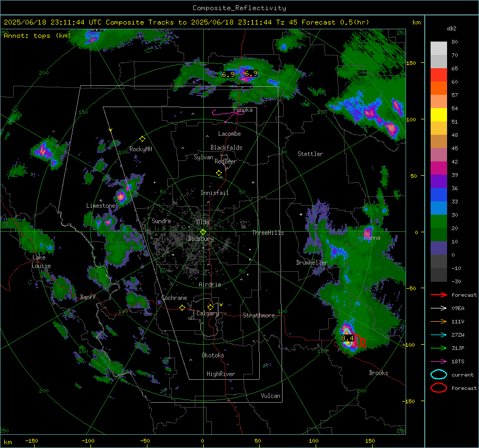Click the timestamp header text 2025/06/18 23:11:44 UTC
Image resolution: width=479 pixels, height=448 pixels.
(x=53, y=22)
